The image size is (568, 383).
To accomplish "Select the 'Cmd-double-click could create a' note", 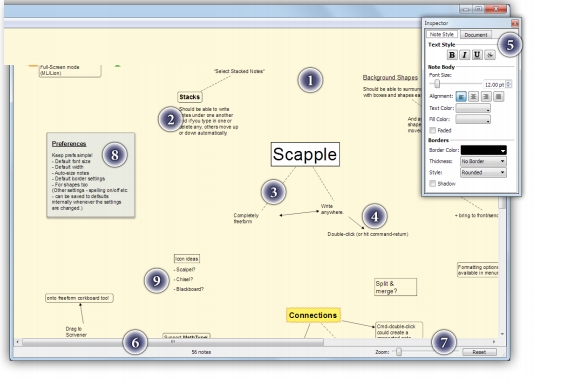I will [399, 330].
